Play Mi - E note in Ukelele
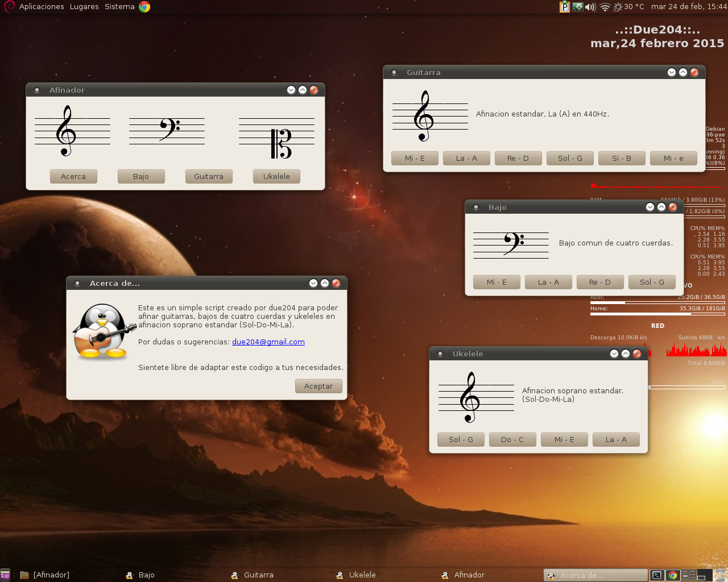 (x=564, y=439)
